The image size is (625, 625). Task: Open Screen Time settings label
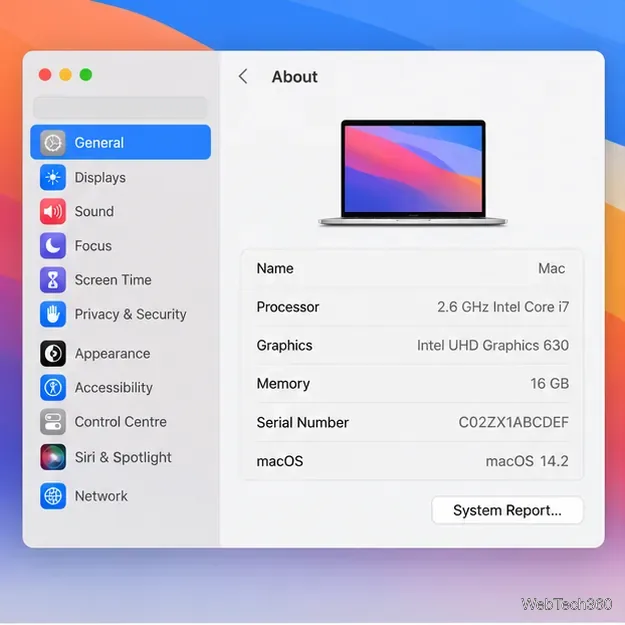pyautogui.click(x=113, y=280)
